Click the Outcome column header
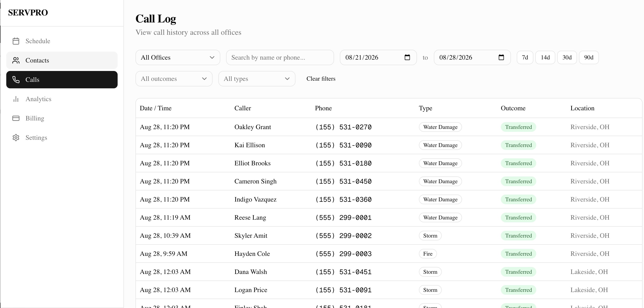 point(513,108)
